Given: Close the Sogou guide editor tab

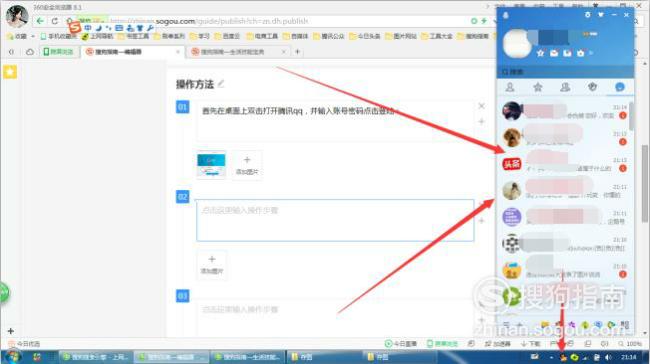Looking at the screenshot, I should 178,52.
